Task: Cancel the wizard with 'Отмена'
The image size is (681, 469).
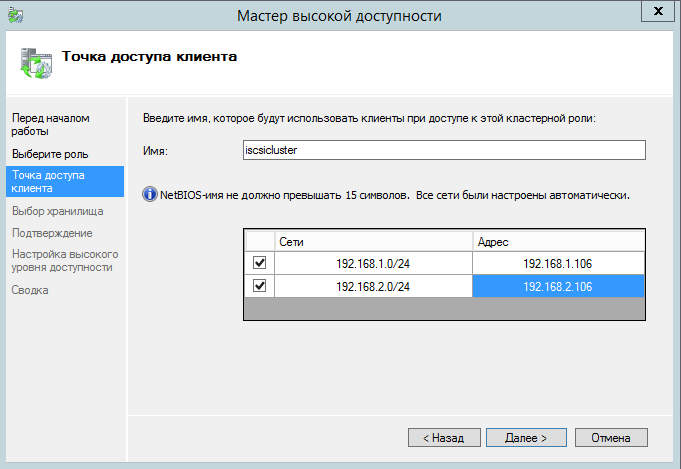Action: (x=610, y=438)
